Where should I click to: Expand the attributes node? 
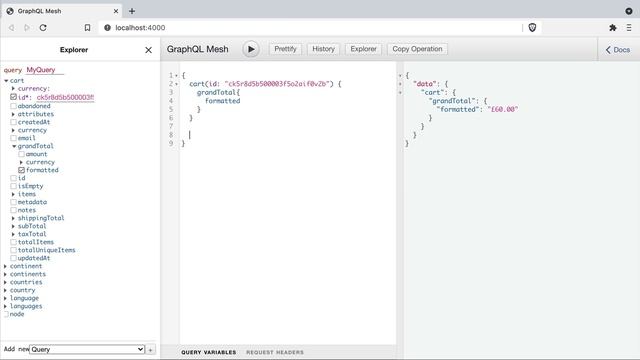click(x=13, y=114)
